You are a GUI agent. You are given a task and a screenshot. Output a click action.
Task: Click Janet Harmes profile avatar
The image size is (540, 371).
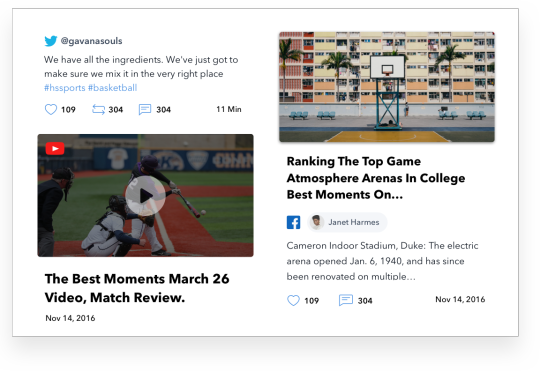316,222
